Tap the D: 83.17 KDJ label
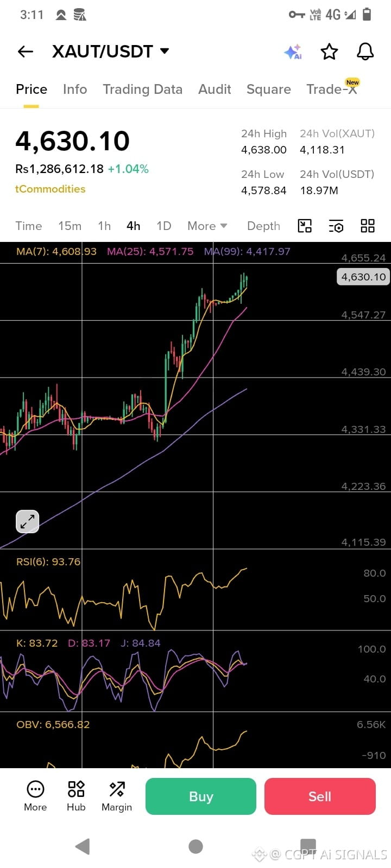Image resolution: width=391 pixels, height=868 pixels. [89, 643]
